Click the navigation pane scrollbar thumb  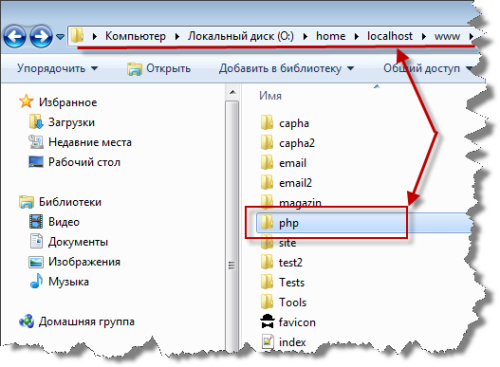pyautogui.click(x=232, y=227)
